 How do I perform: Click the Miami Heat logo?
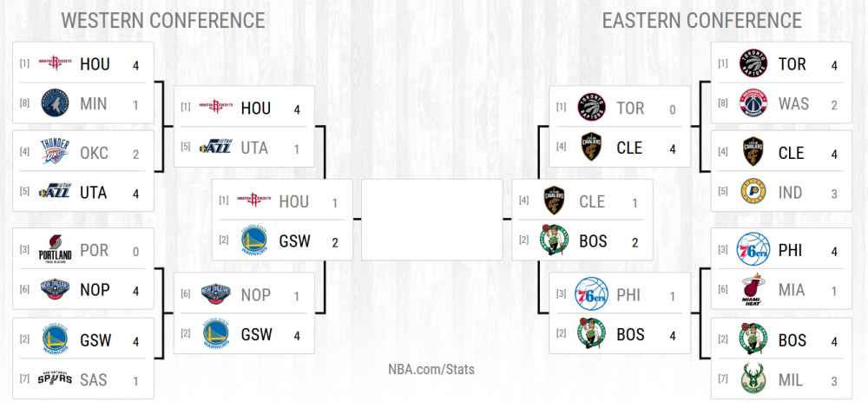[753, 291]
